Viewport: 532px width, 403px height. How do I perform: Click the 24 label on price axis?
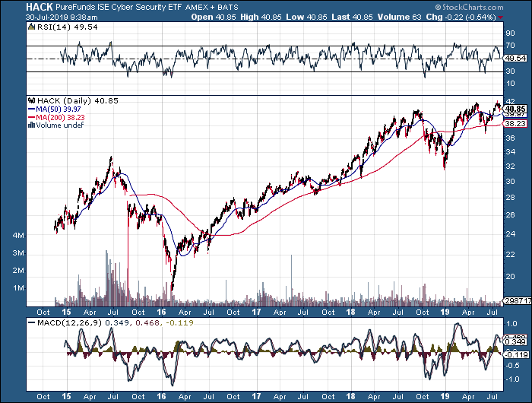pyautogui.click(x=510, y=234)
